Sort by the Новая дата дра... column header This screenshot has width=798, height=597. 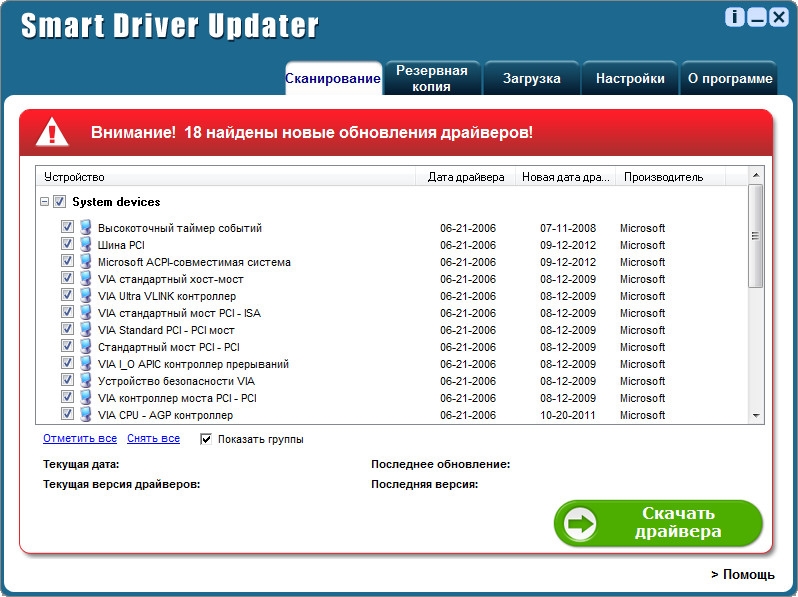[566, 177]
